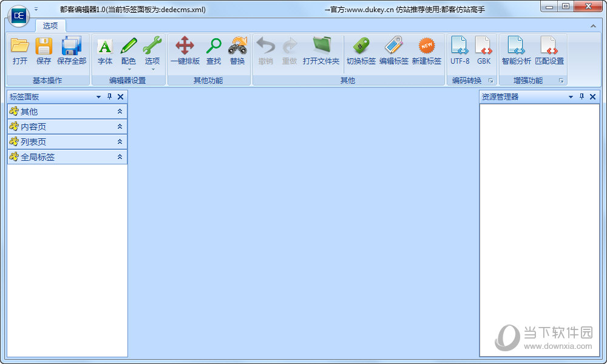Click the 其他功能 group label
Screen dimensions: 607x364
[208, 81]
